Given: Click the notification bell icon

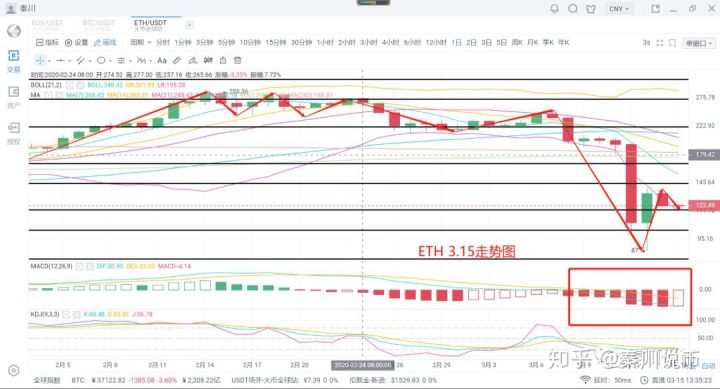Looking at the screenshot, I should pos(554,8).
